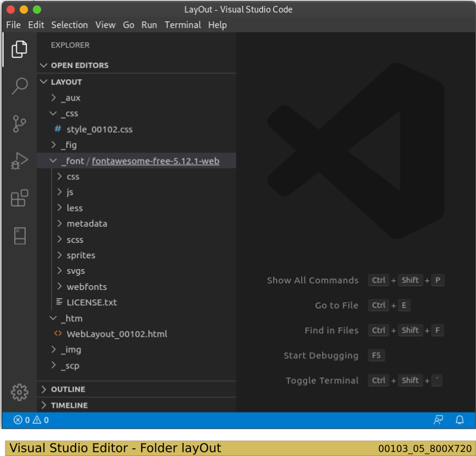Expand the sprites folder
This screenshot has width=476, height=456.
click(59, 255)
